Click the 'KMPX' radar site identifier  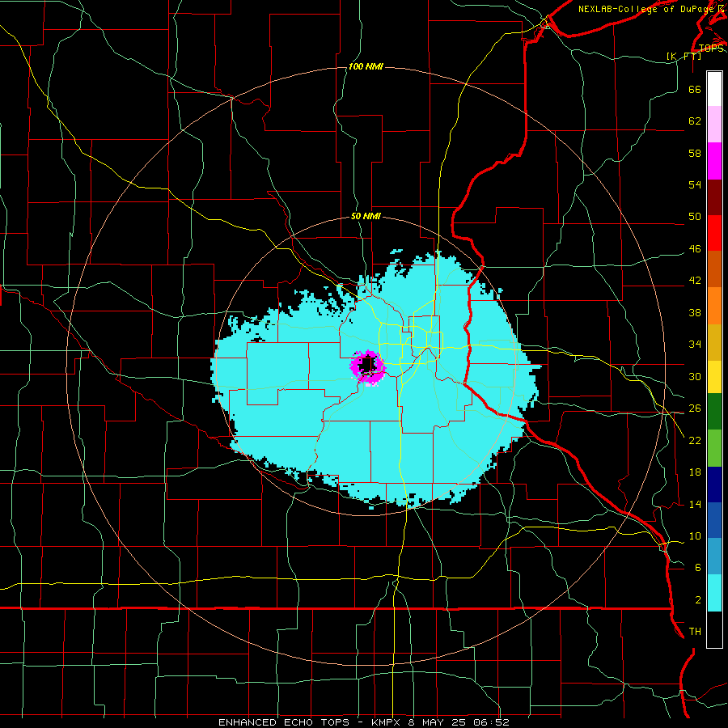387,722
